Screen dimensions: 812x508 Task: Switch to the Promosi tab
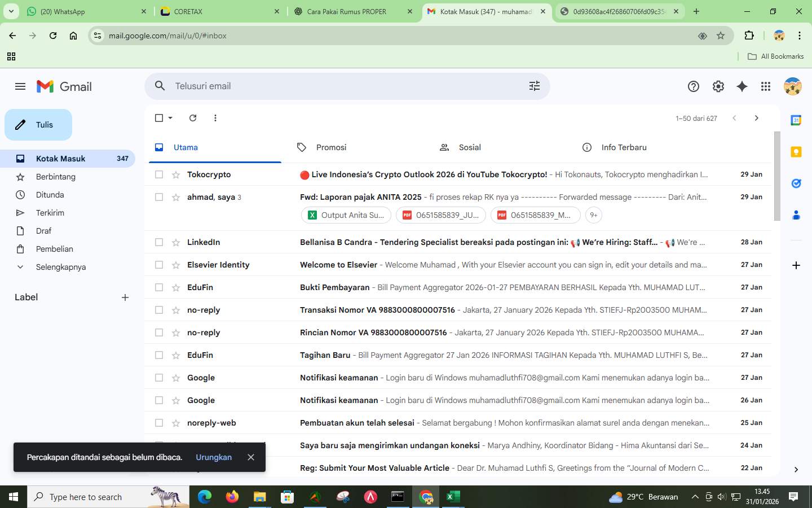click(330, 147)
